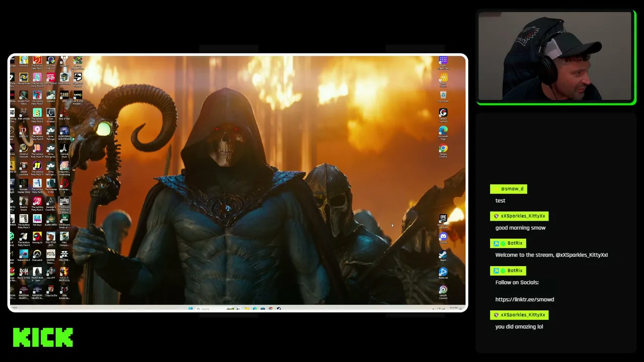644x362 pixels.
Task: Click the Windows Start button on taskbar
Action: (190, 308)
